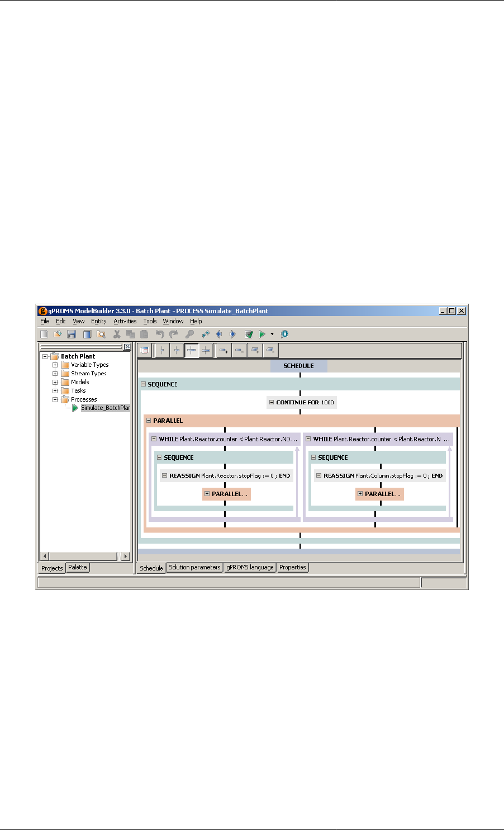Expand the Tasks folder
504x830 pixels.
coord(55,391)
